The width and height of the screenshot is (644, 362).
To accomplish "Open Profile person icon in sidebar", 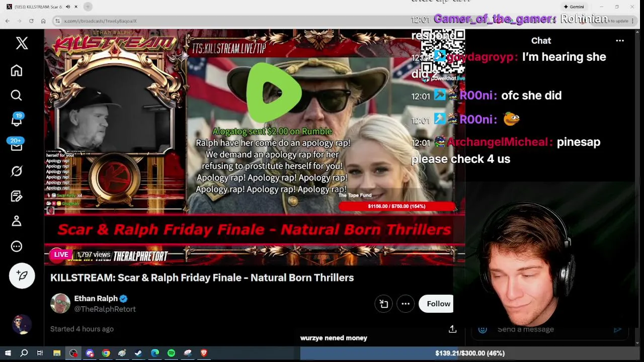I will [x=17, y=221].
